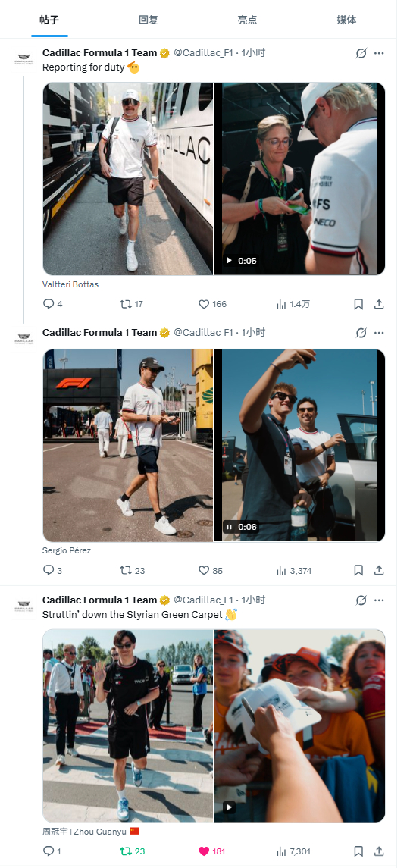Repost the Reporting for duty tweet
The image size is (410, 868).
[131, 304]
